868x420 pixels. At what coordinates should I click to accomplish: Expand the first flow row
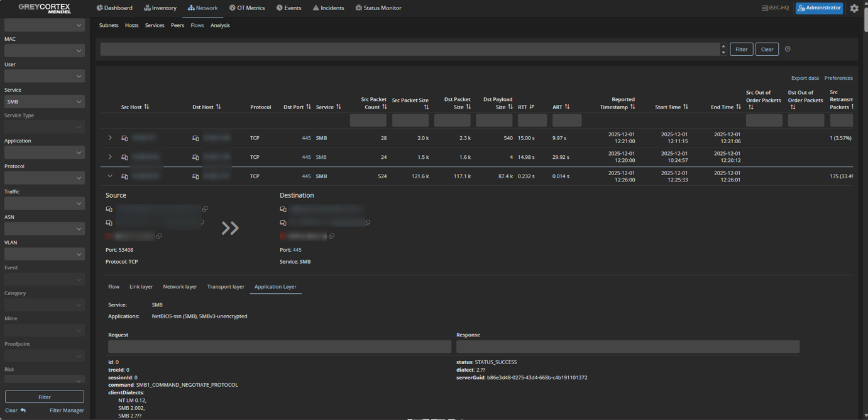coord(110,138)
